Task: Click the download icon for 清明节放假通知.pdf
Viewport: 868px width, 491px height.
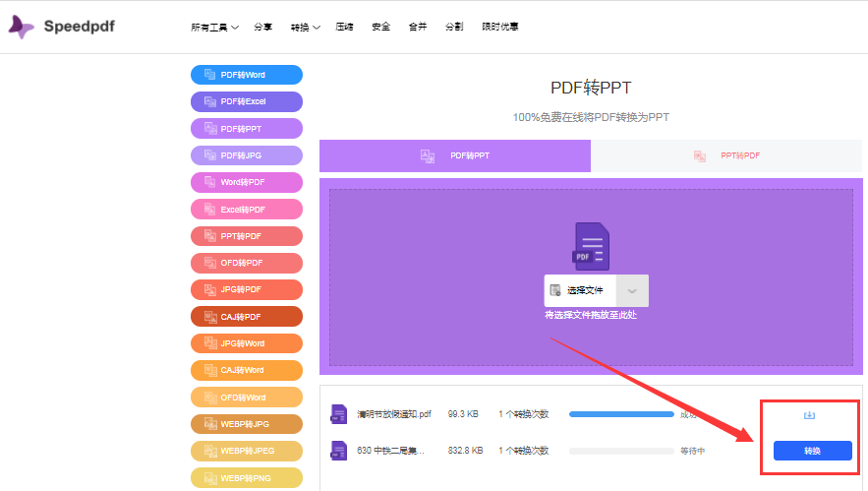Action: tap(809, 415)
